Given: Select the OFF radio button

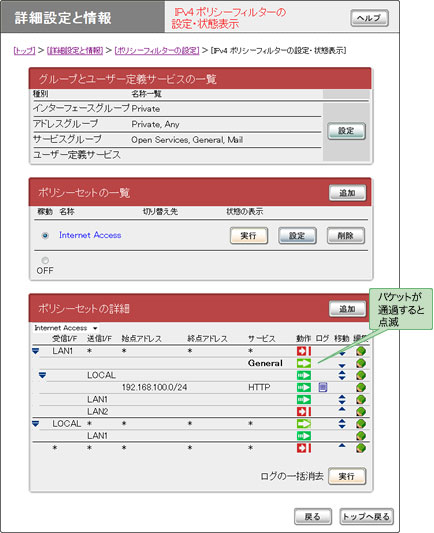Looking at the screenshot, I should click(x=45, y=260).
